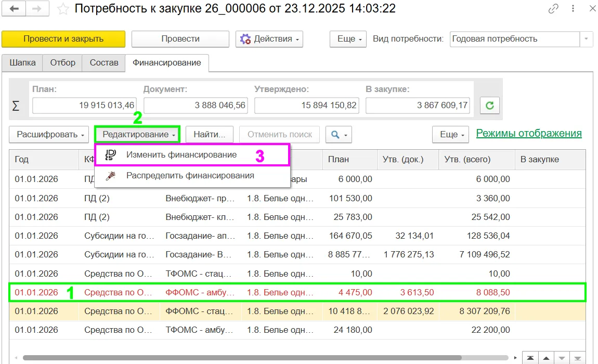This screenshot has width=598, height=364.
Task: Click the План total field
Action: point(84,106)
